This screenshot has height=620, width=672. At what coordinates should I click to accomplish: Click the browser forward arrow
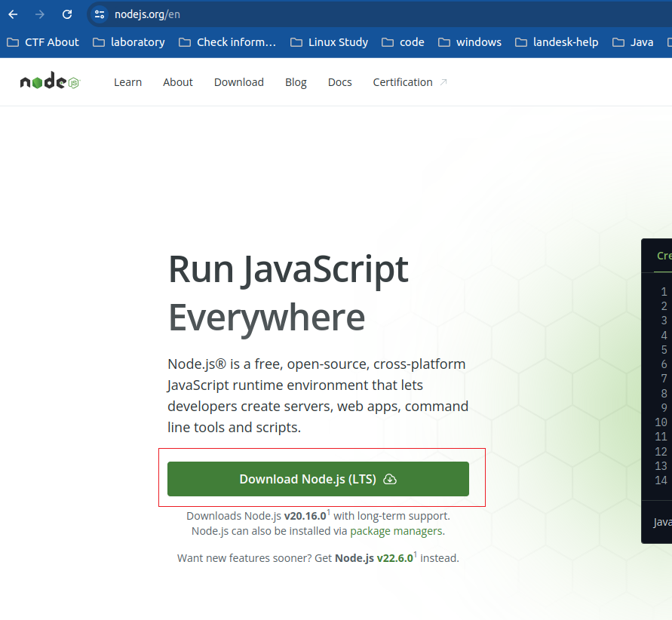pos(40,14)
